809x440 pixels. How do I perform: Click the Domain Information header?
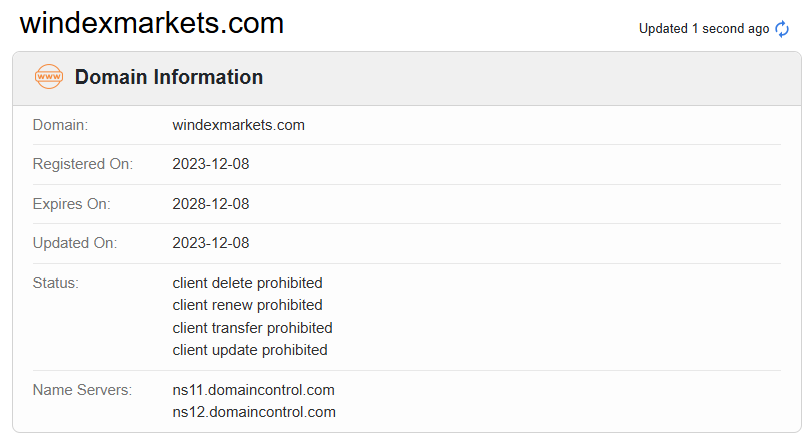pyautogui.click(x=169, y=77)
